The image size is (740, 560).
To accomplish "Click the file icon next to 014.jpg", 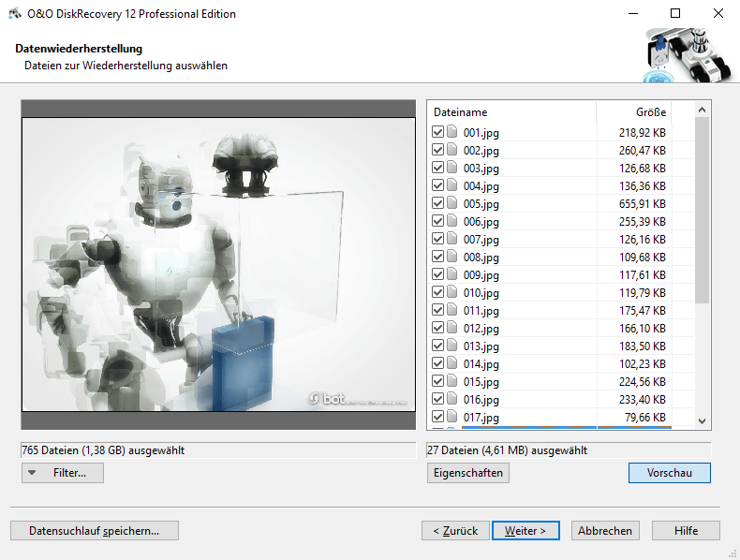I will 452,363.
